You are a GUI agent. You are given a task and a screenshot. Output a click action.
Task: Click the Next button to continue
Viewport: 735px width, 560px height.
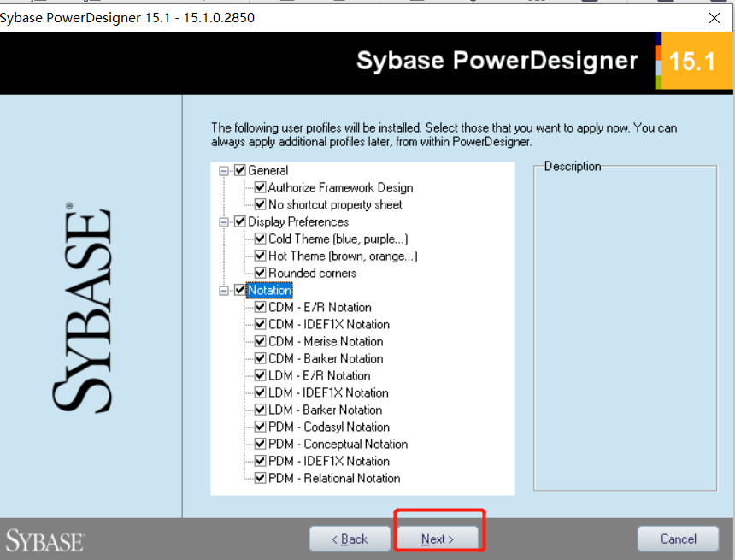click(439, 539)
